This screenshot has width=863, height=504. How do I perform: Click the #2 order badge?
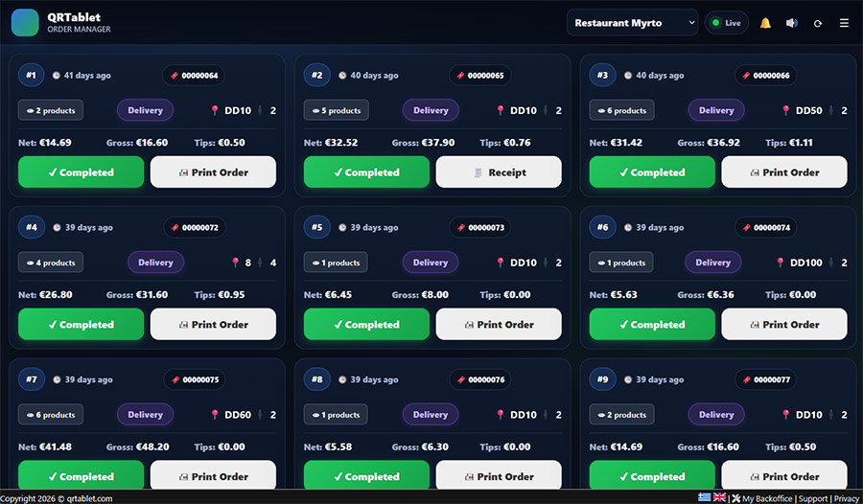(317, 76)
